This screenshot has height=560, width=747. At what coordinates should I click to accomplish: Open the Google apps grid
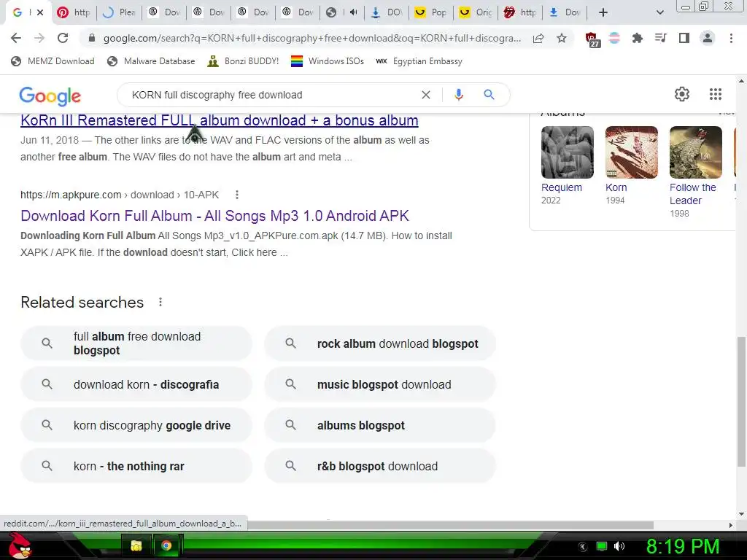pos(716,94)
